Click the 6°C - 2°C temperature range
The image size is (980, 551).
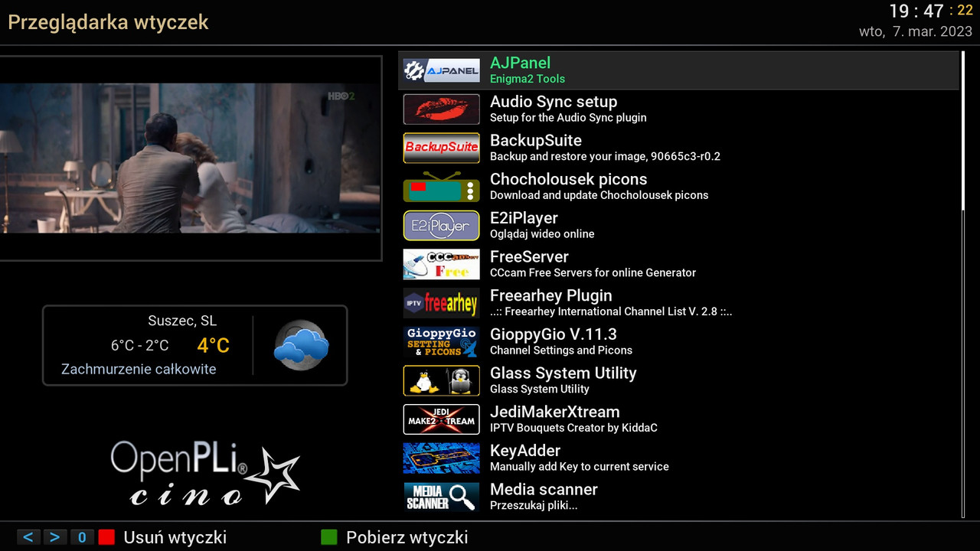[140, 346]
